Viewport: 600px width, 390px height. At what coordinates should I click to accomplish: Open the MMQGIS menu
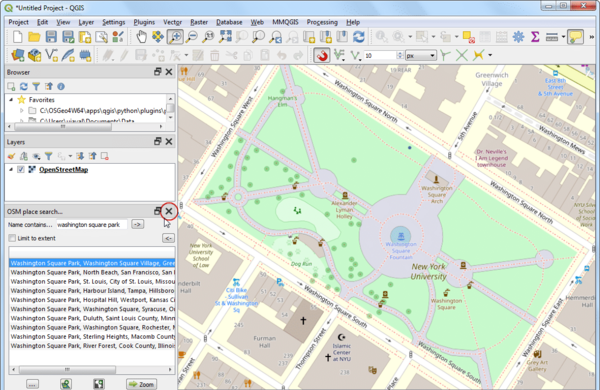tap(285, 22)
